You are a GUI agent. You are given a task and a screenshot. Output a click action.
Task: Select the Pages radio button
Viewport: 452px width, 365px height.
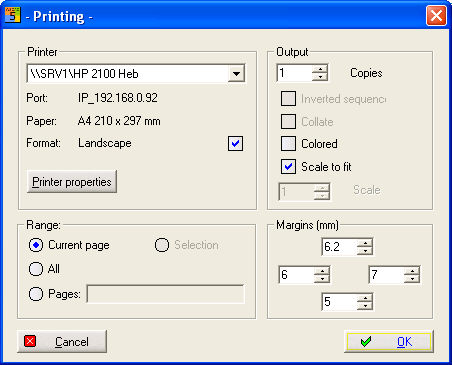point(36,294)
